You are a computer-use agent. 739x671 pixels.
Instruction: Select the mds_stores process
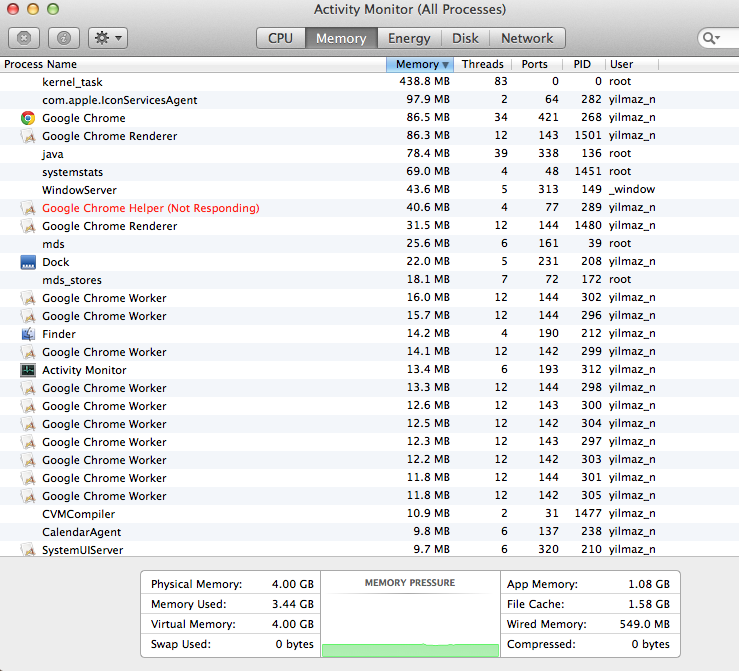click(x=370, y=280)
